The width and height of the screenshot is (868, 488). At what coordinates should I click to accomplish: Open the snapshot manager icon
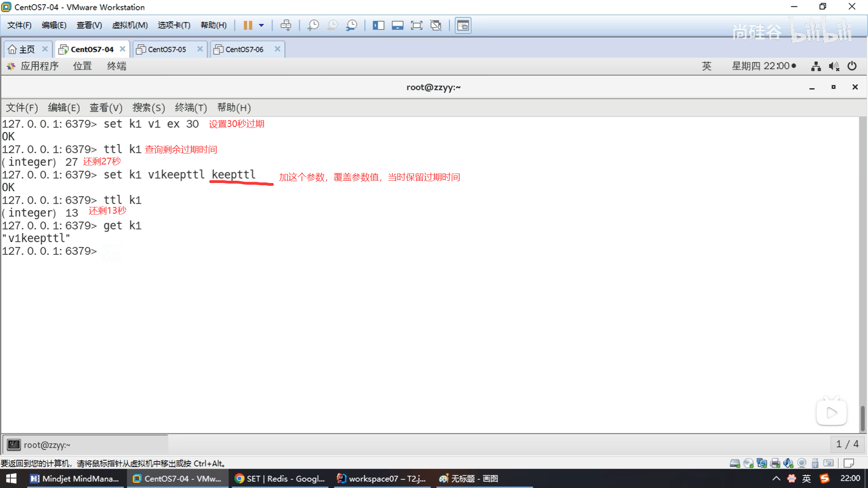[351, 25]
